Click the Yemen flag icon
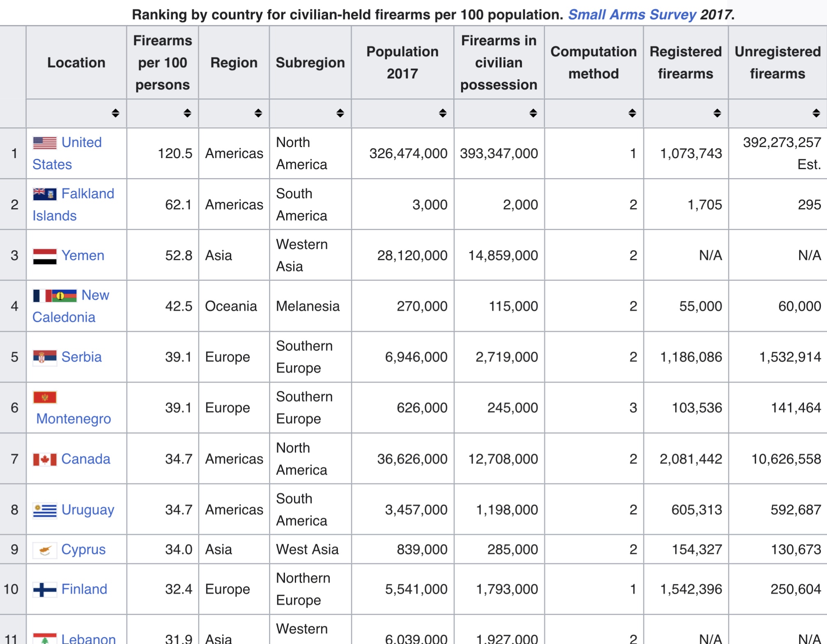The image size is (827, 644). (x=45, y=256)
